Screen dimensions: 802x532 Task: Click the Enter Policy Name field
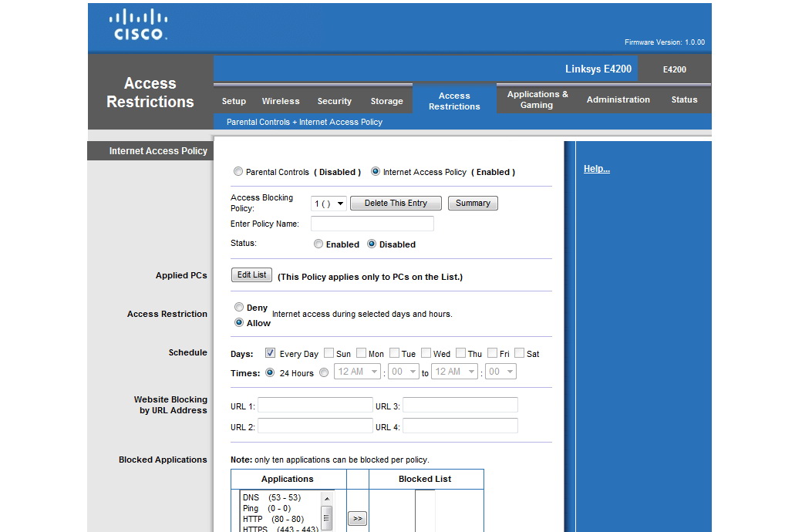pos(372,224)
